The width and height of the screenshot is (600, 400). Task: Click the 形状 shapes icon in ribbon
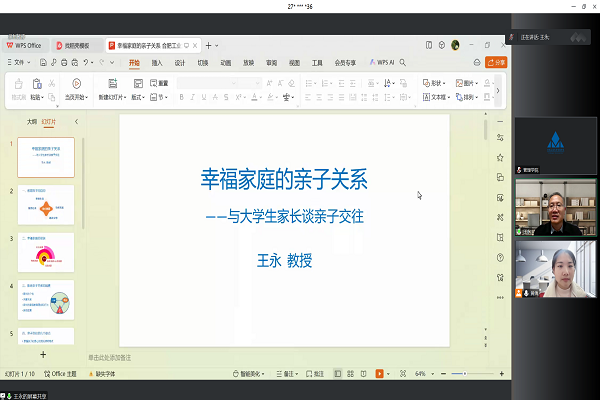tap(437, 83)
